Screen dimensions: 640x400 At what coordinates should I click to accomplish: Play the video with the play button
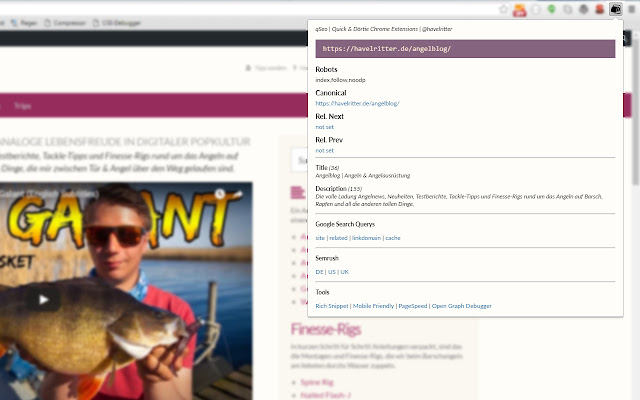[44, 300]
